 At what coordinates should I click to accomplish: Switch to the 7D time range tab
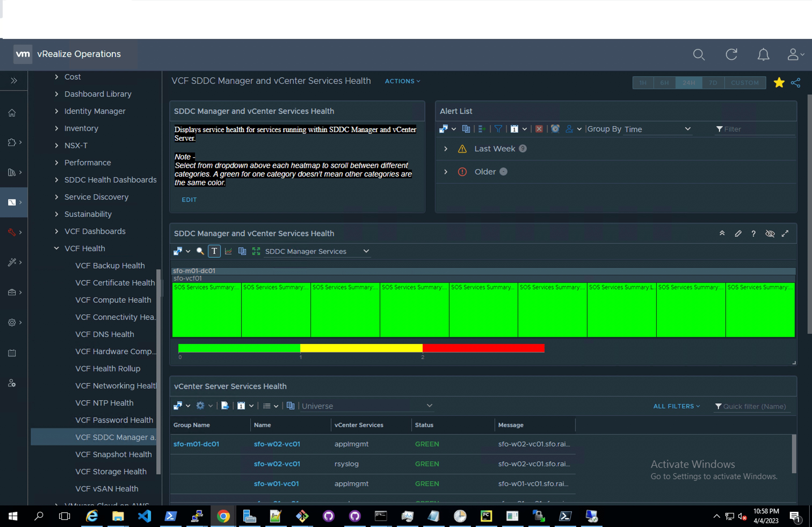pos(713,82)
